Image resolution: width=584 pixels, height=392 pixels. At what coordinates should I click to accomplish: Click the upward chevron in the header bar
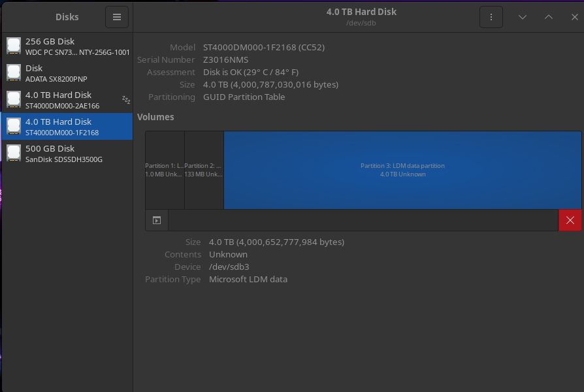pos(549,17)
